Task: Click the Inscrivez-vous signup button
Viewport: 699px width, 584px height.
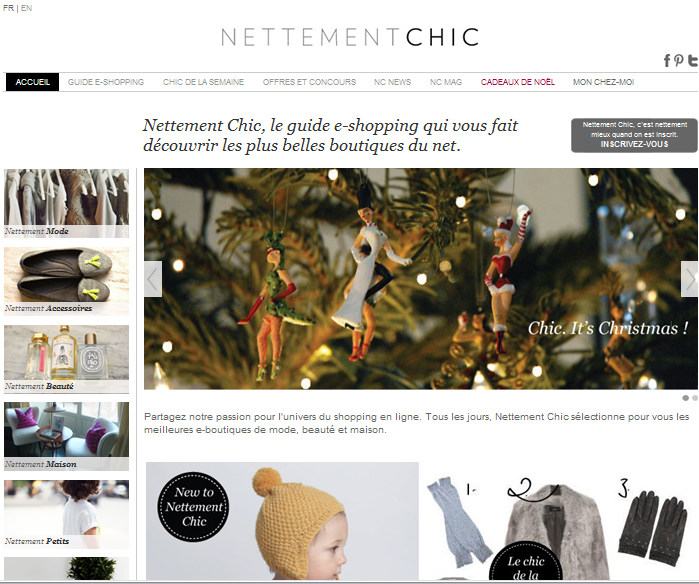Action: [634, 135]
